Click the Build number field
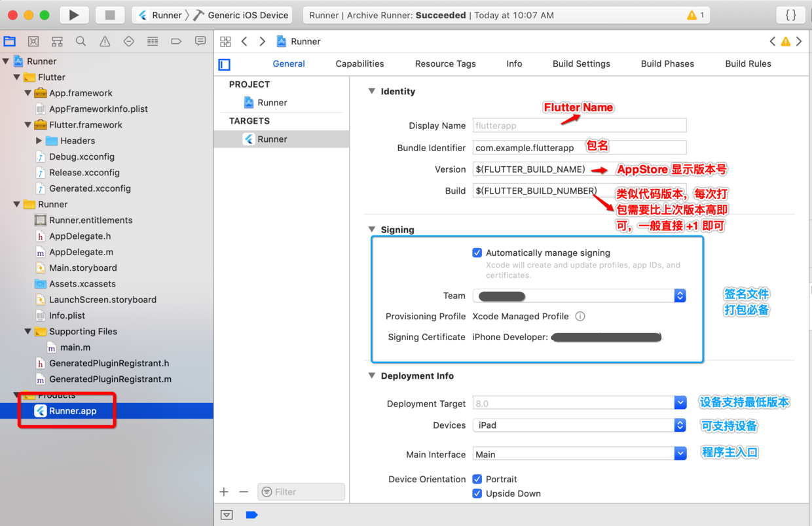Screen dimensions: 812x526 [x=580, y=191]
